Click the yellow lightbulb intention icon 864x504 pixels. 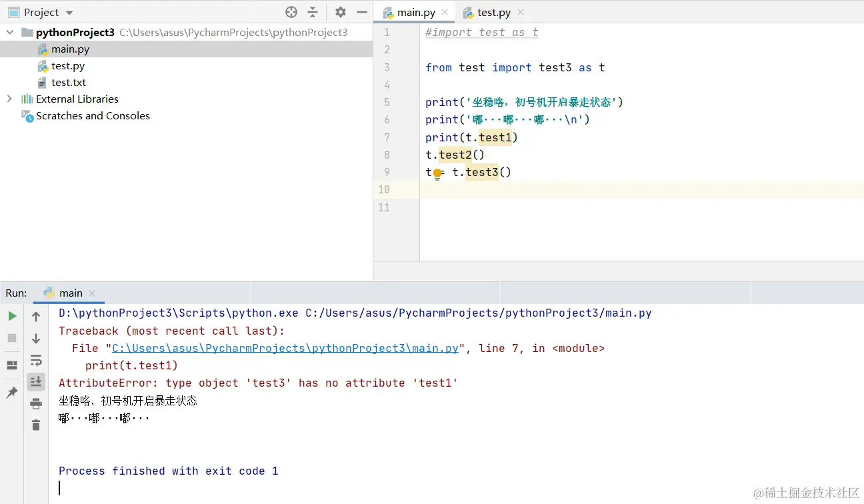pos(437,174)
